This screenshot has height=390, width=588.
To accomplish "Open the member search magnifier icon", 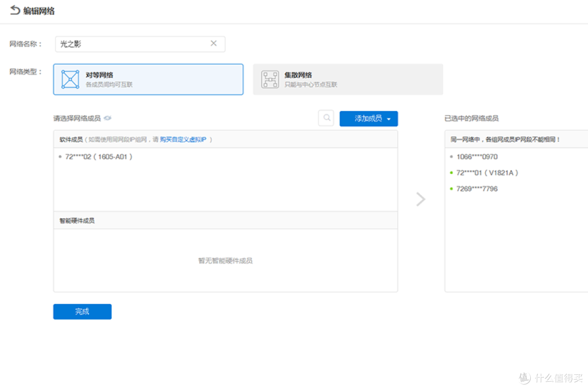I will pyautogui.click(x=326, y=118).
